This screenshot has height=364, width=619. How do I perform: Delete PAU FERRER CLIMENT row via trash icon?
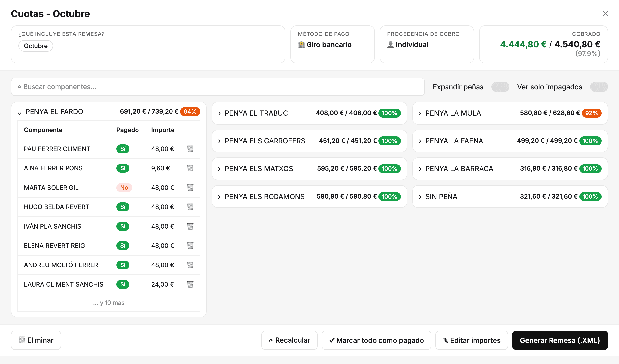pyautogui.click(x=190, y=149)
